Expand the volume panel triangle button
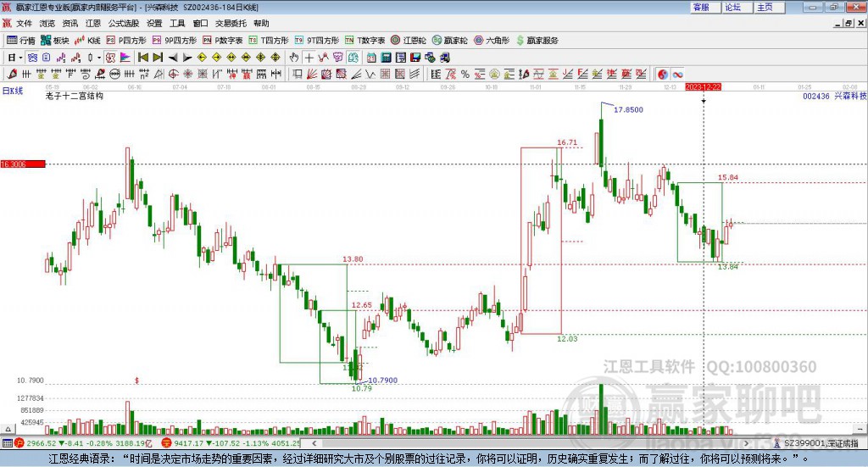 tap(8, 429)
